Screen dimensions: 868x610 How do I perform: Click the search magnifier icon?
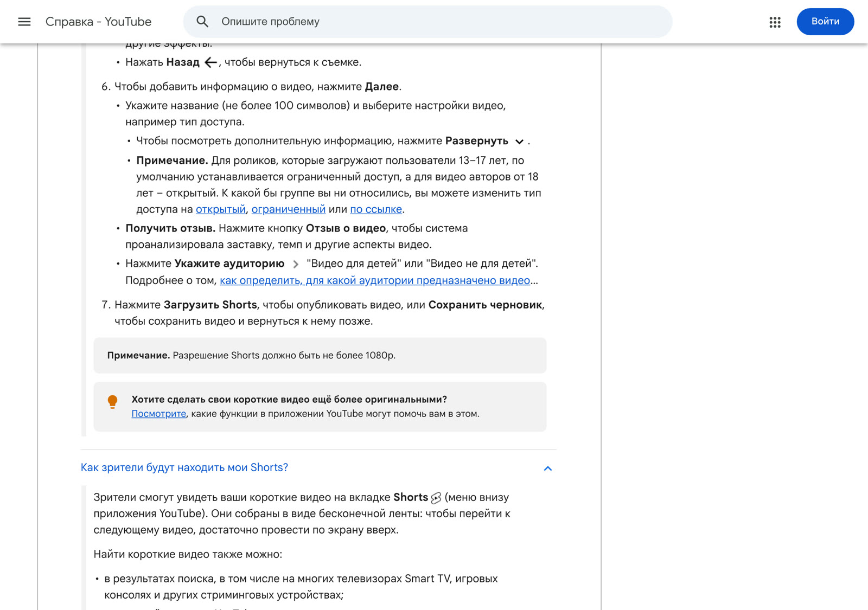click(x=202, y=22)
